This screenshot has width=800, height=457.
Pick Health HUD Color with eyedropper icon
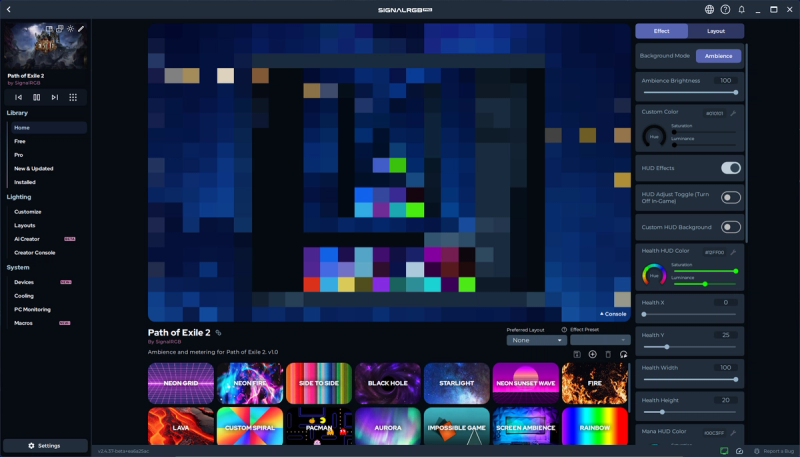(x=733, y=252)
